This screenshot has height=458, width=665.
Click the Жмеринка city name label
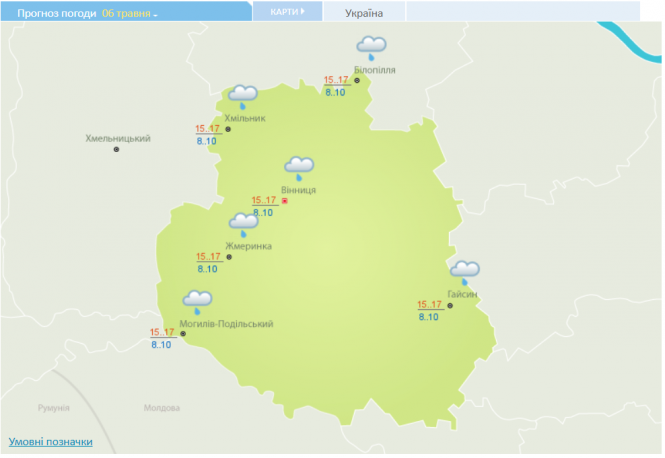[248, 246]
